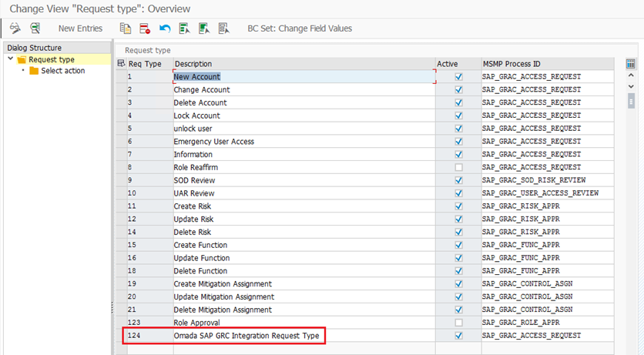
Task: Toggle Active checkbox for UAR Review
Action: [459, 193]
